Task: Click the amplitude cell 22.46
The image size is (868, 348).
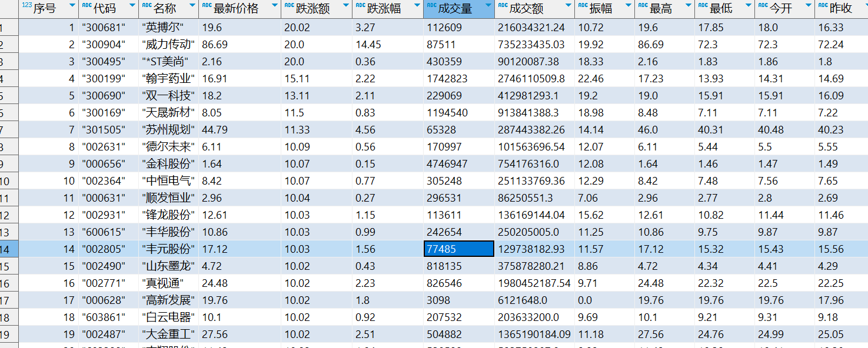Action: pos(604,79)
